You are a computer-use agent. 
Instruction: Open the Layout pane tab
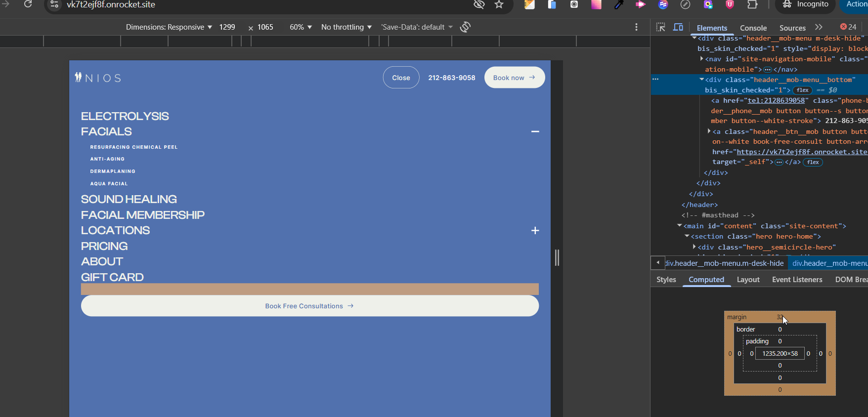[748, 280]
